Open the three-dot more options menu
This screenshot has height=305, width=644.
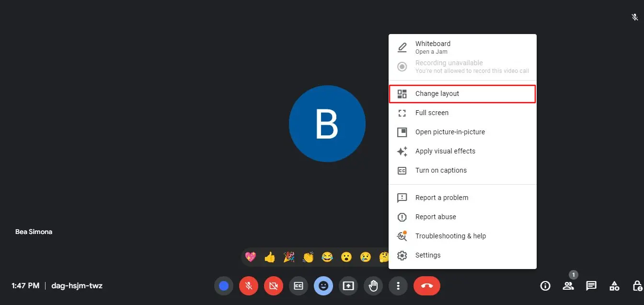398,285
